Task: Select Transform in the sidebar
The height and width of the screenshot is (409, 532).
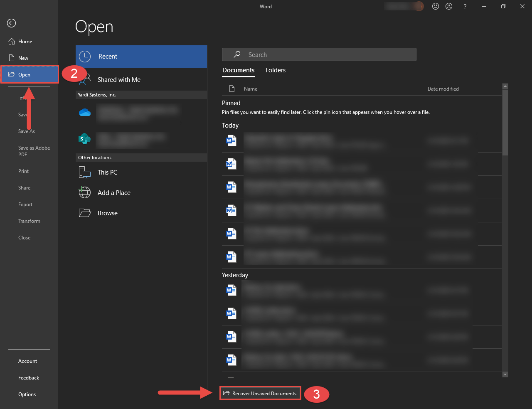Action: (x=29, y=221)
